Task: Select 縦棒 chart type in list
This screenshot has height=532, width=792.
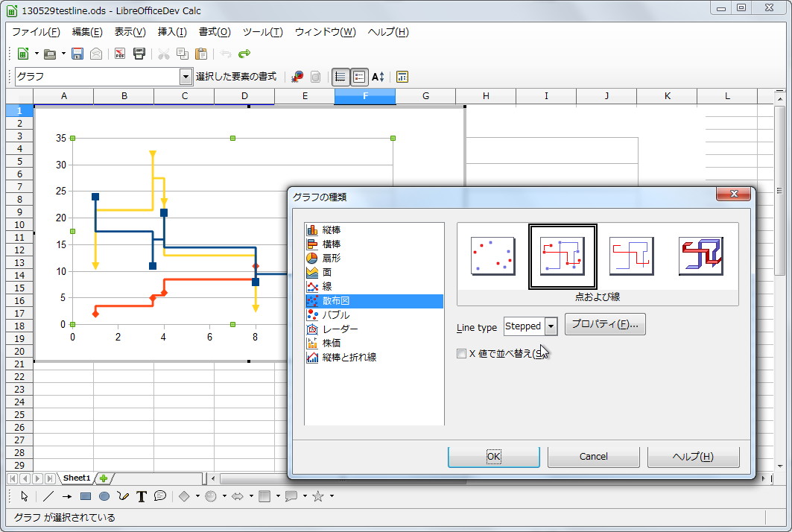Action: pos(374,230)
